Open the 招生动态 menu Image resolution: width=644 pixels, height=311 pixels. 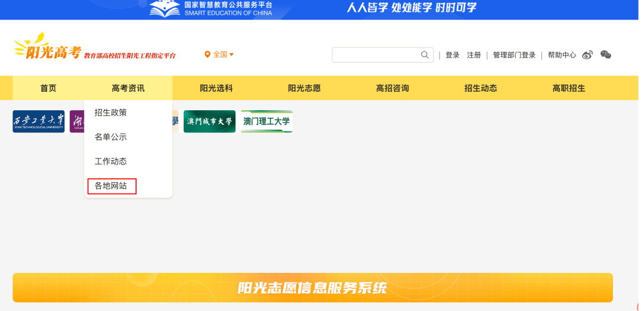point(481,88)
